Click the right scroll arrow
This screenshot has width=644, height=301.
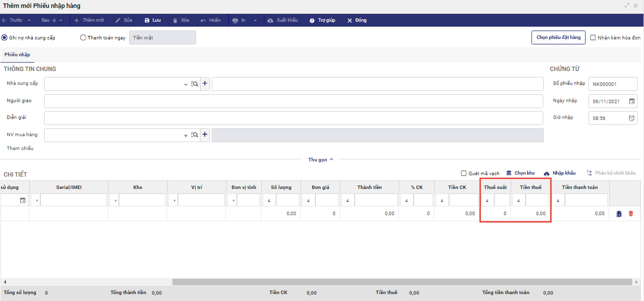pos(637,282)
